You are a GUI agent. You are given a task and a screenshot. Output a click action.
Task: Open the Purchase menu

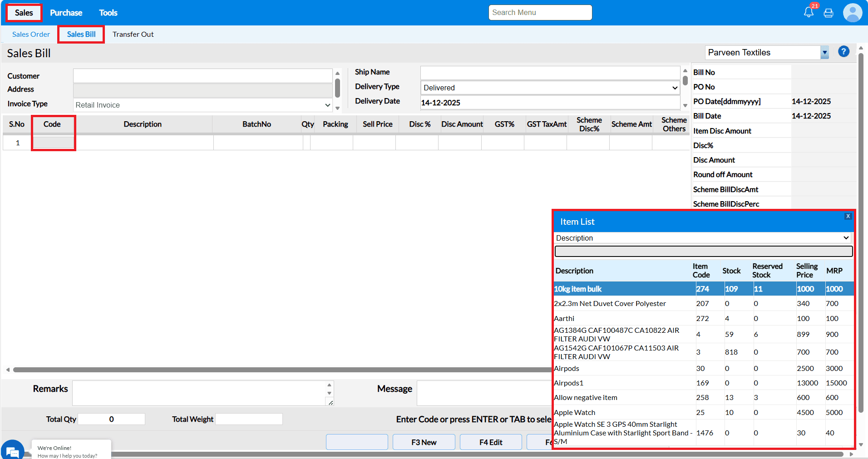click(x=66, y=13)
